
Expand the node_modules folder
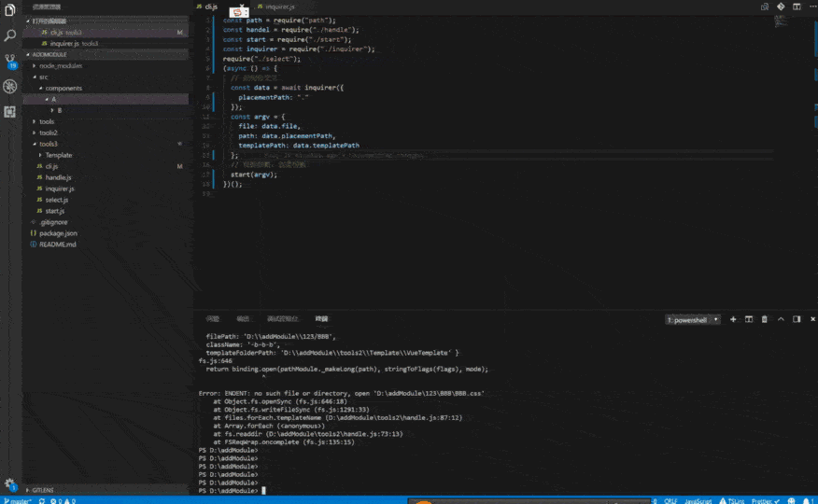[106, 65]
